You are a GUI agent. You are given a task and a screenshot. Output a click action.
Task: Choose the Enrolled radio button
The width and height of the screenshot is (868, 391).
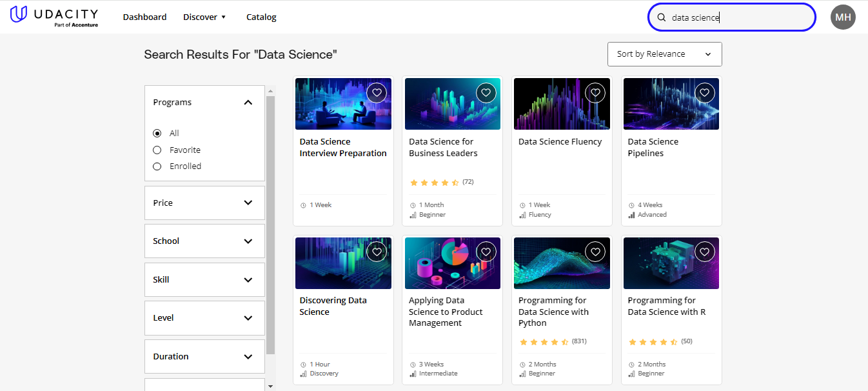tap(157, 166)
